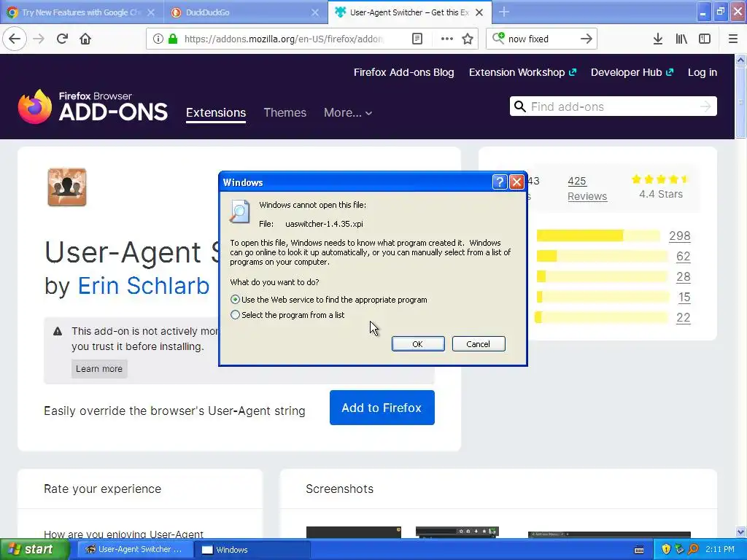Choose 'Select the program from a list'
The height and width of the screenshot is (560, 747).
236,315
